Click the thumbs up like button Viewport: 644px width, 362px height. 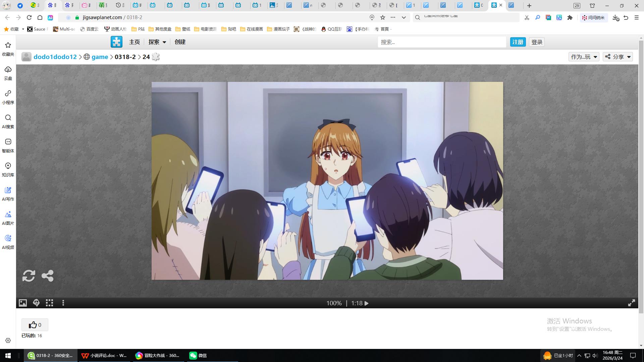point(35,325)
